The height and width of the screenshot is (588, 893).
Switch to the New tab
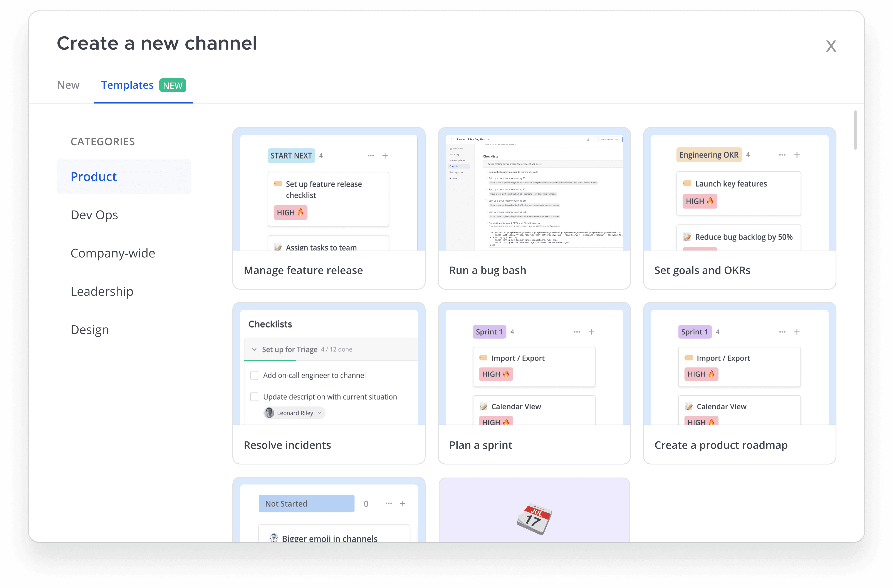pos(68,85)
